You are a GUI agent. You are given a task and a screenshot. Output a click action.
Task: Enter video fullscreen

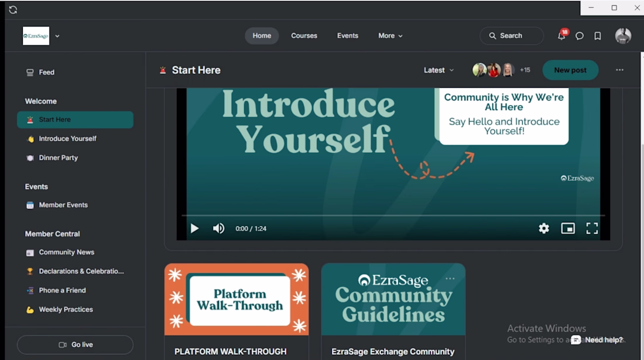click(x=592, y=228)
